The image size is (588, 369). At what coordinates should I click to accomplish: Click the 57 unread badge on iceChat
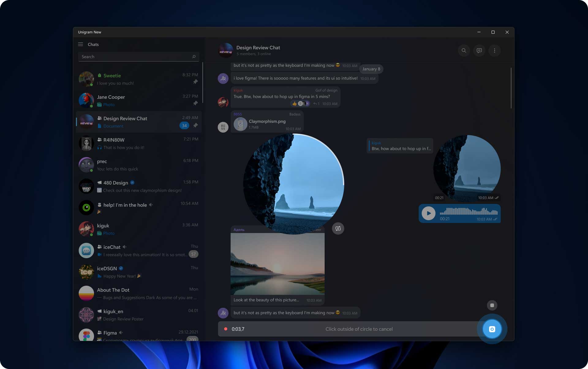194,254
